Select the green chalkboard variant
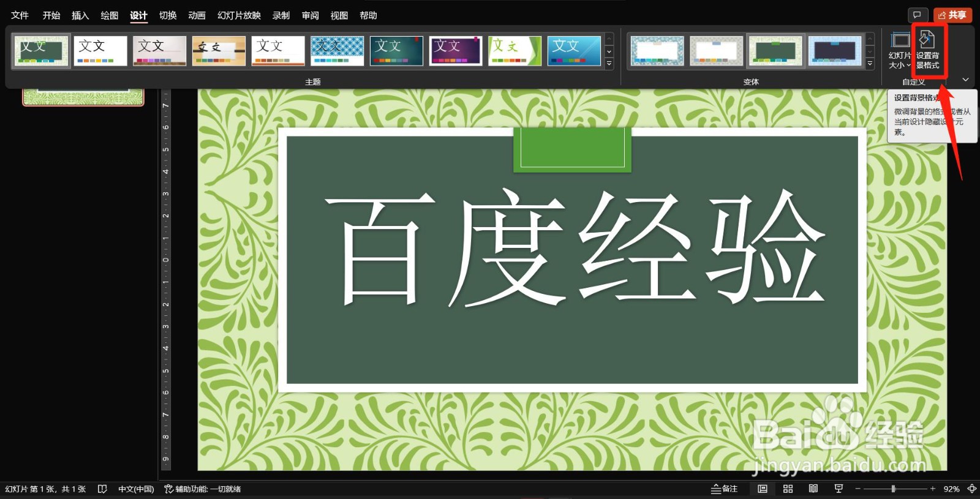Viewport: 980px width, 499px height. pos(775,51)
